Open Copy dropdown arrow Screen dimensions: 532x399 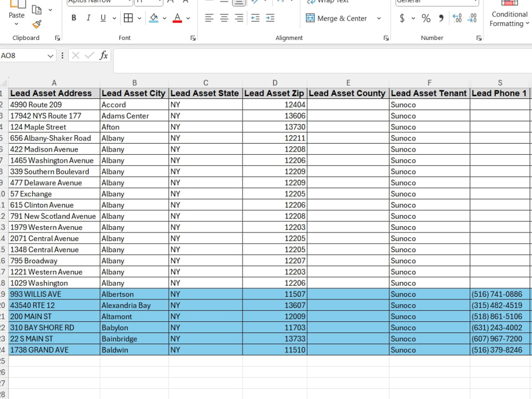point(50,10)
